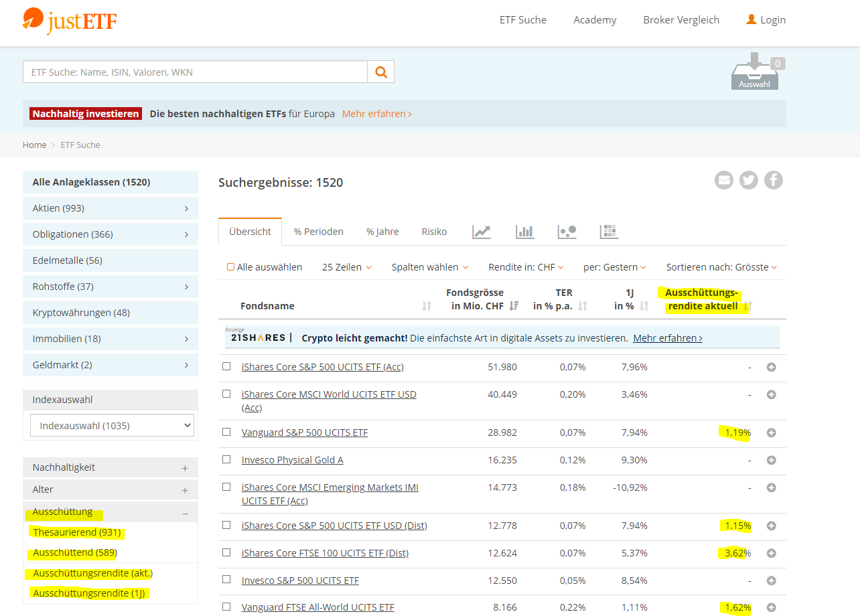Check the Alle auswählen checkbox
The width and height of the screenshot is (860, 616).
click(x=230, y=267)
